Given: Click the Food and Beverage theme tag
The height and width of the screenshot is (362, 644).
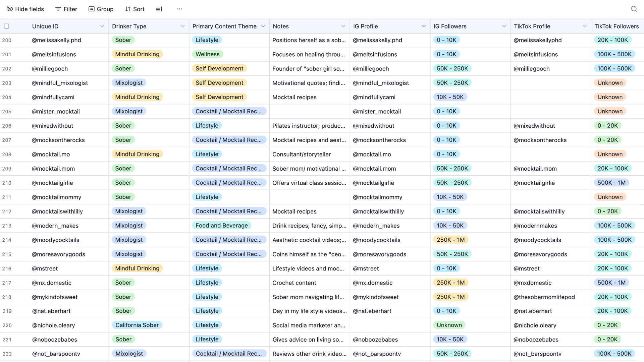Looking at the screenshot, I should point(221,226).
